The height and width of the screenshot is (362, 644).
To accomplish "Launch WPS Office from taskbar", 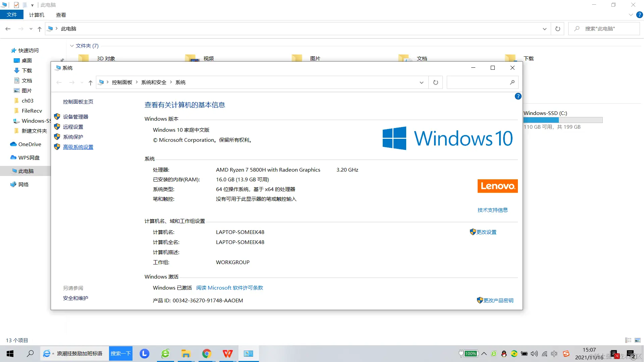I will tap(227, 354).
